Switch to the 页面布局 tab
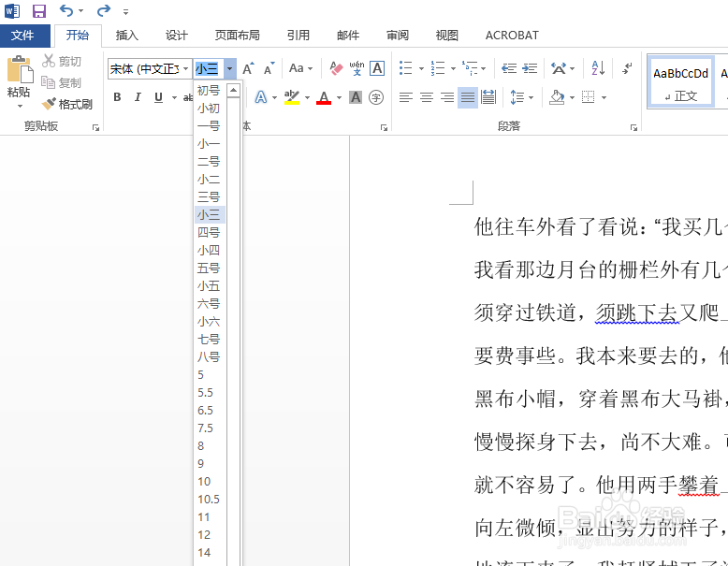 click(238, 36)
